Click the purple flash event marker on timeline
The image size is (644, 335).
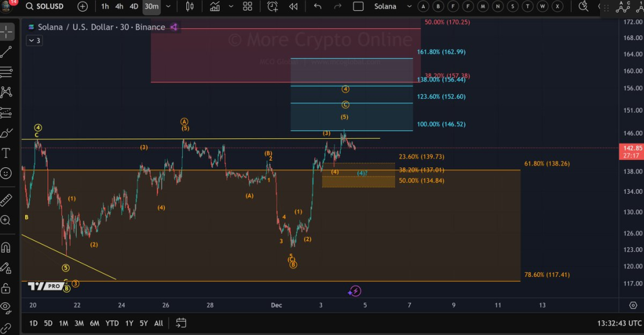[x=355, y=290]
